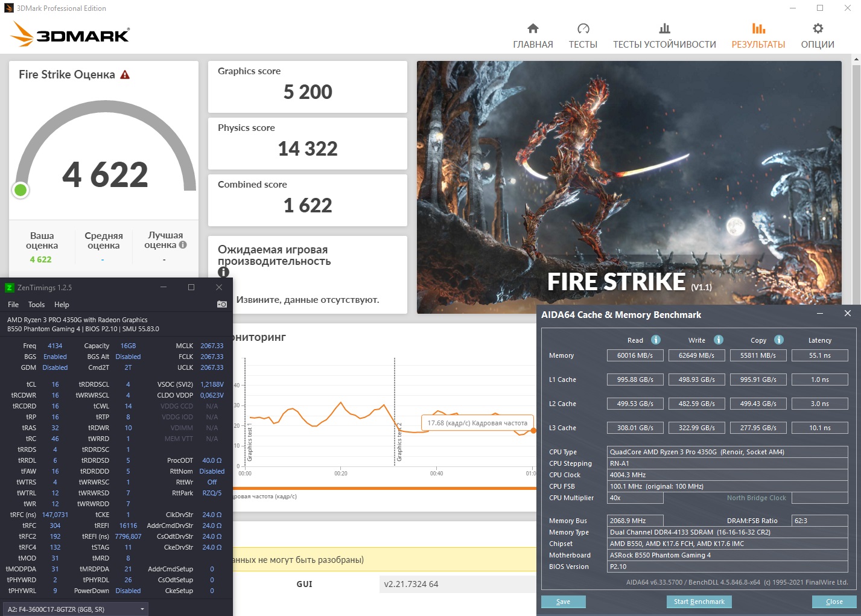Click the GUI version field v2.21.7324 64
Screen dimensions: 861x616
tap(457, 584)
